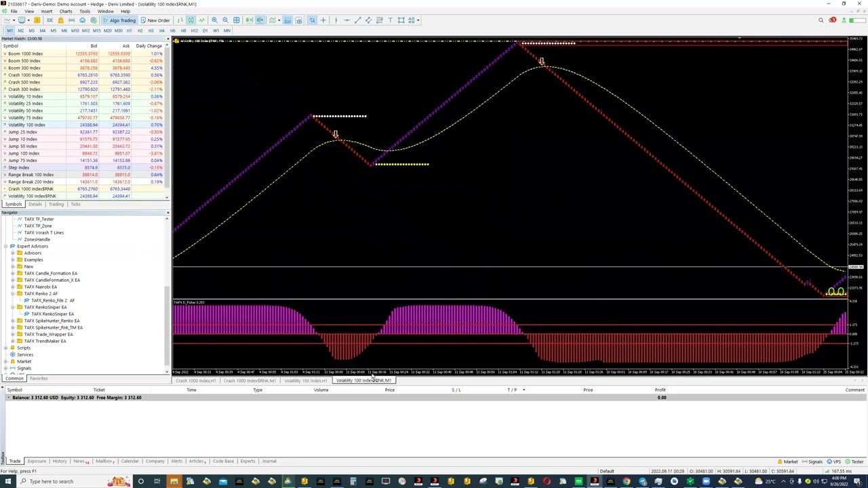Expand TAFX Candle_Formation EA folder
Viewport: 868px width, 488px height.
click(12, 273)
